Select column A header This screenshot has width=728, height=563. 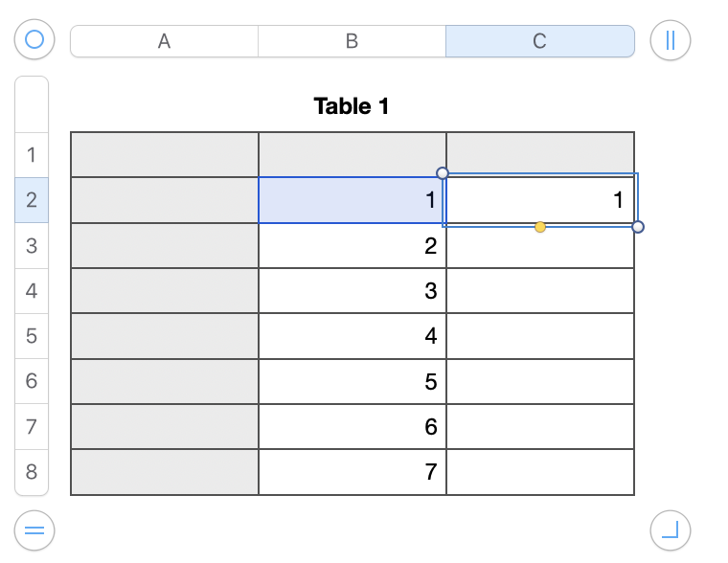pos(164,41)
